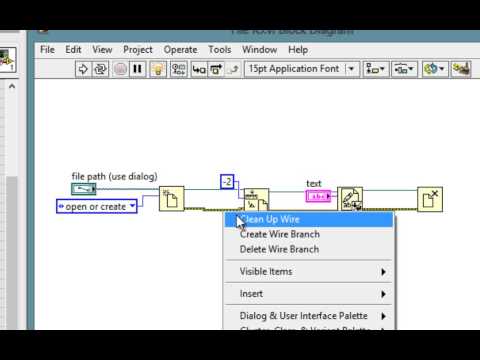480x360 pixels.
Task: Select the -2 numeric constant
Action: (x=227, y=182)
